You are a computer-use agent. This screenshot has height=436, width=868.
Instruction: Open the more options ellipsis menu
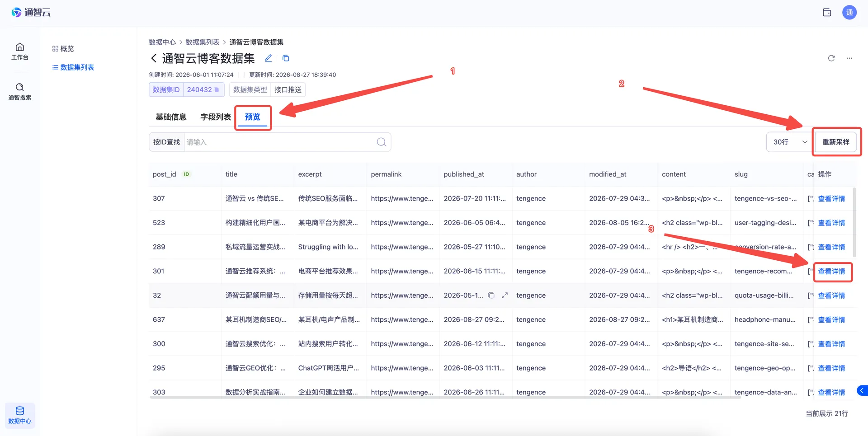tap(849, 58)
